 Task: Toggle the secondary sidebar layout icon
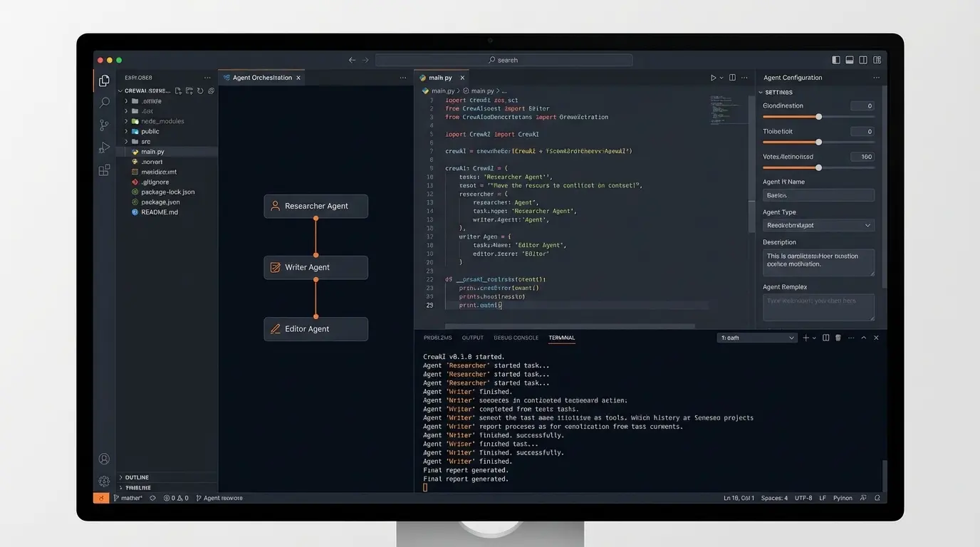[863, 61]
